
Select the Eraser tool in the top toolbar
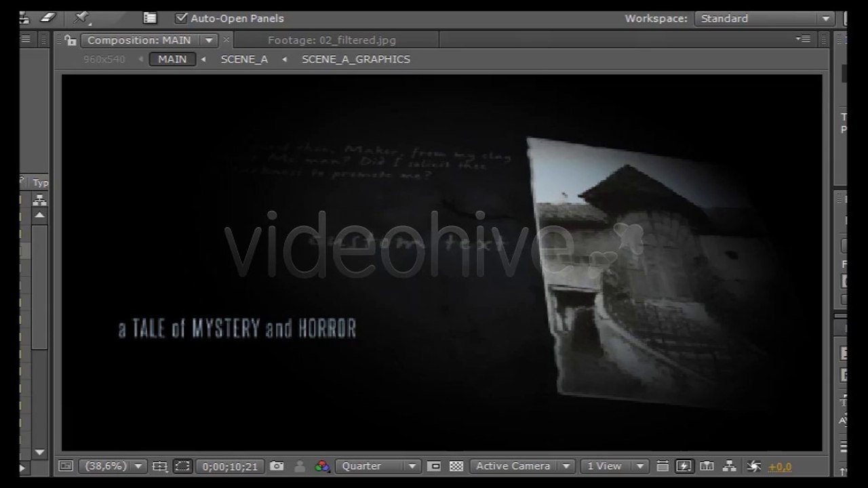(x=48, y=18)
